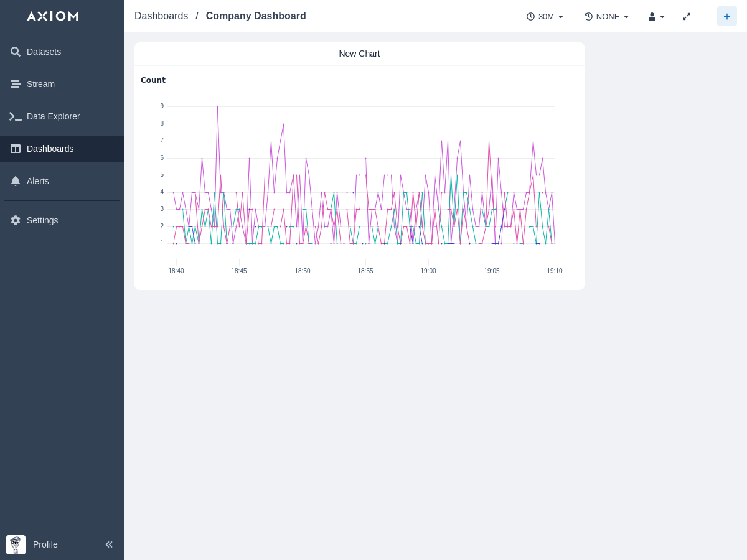Open the NONE comparison dropdown
This screenshot has height=560, width=747.
click(x=607, y=17)
